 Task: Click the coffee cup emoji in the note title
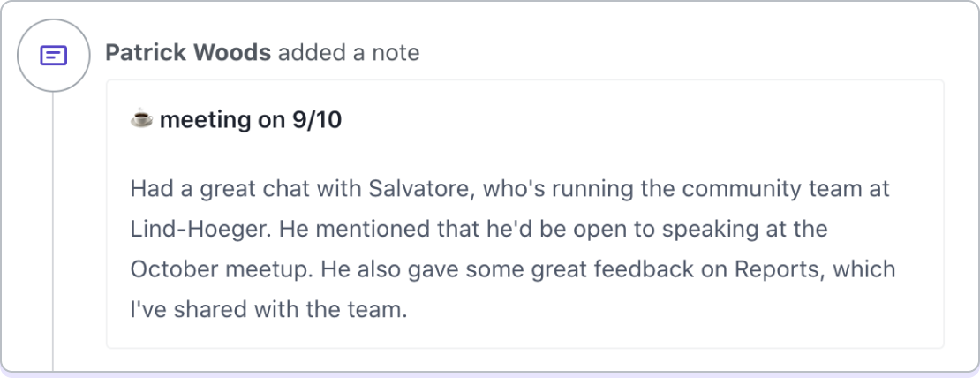coord(141,119)
